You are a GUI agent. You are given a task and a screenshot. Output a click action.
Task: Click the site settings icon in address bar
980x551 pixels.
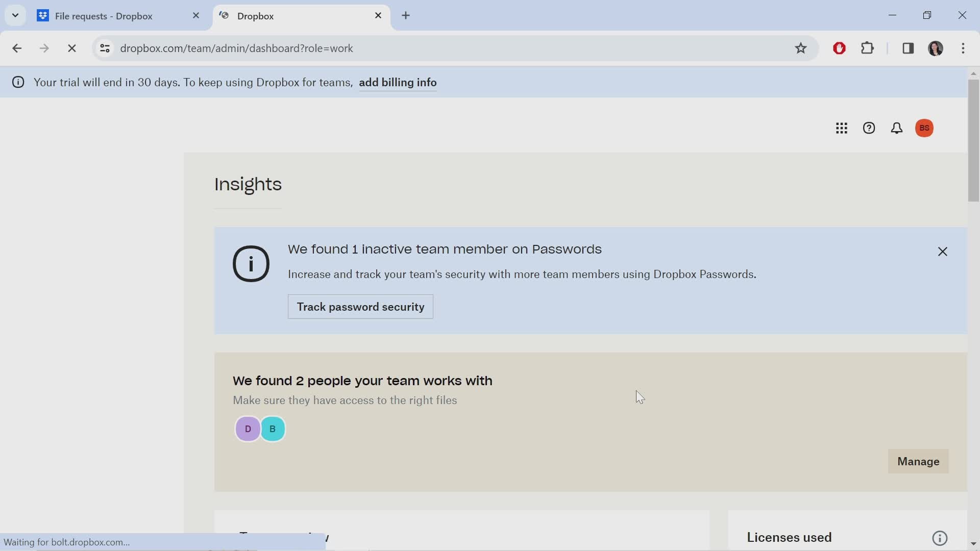point(105,48)
